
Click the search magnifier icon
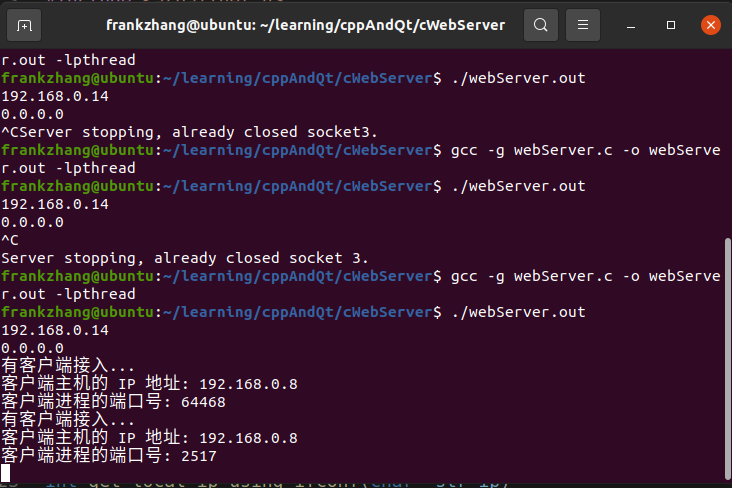tap(540, 24)
